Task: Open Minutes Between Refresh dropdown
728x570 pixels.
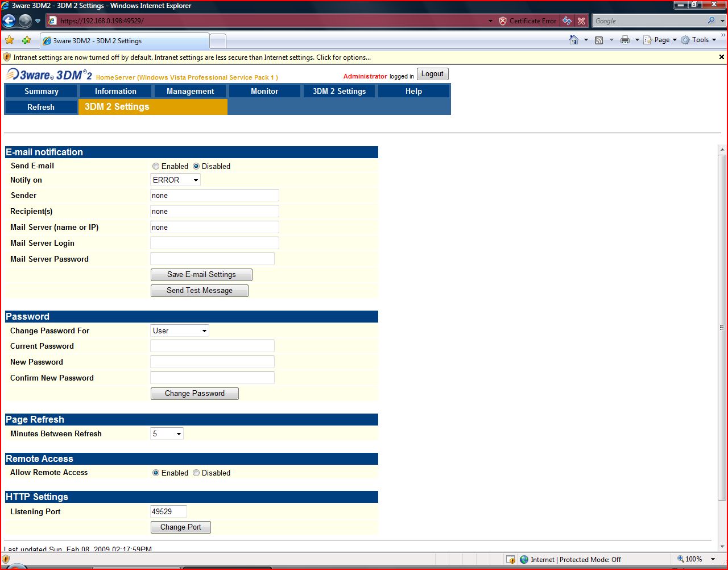Action: tap(167, 433)
